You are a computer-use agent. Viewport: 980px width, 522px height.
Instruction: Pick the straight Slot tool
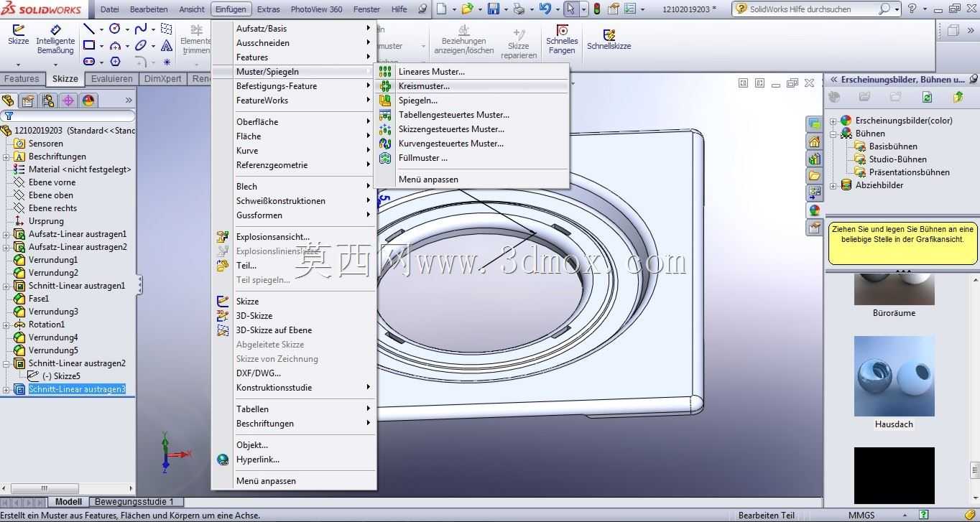[89, 62]
